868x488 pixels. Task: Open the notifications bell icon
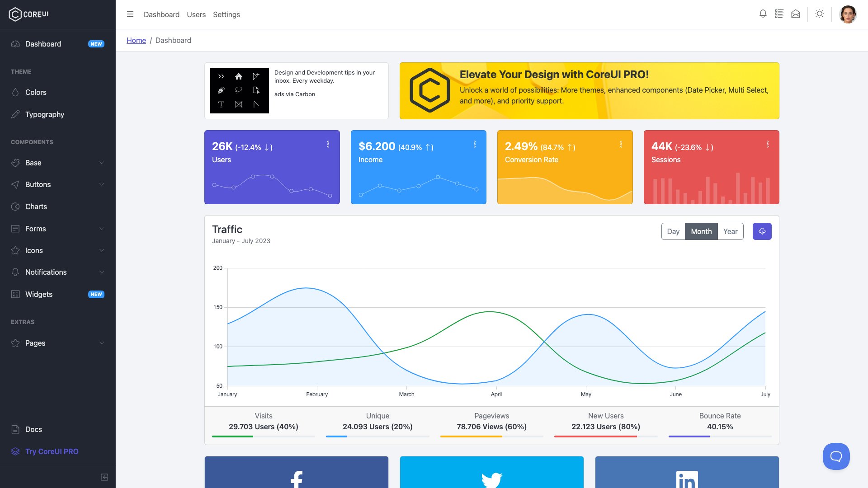click(x=763, y=14)
